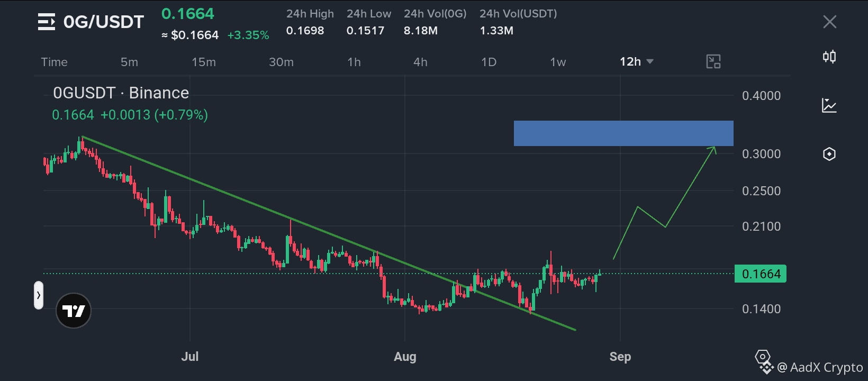The width and height of the screenshot is (868, 381).
Task: Click the Sep time axis label
Action: [x=620, y=357]
